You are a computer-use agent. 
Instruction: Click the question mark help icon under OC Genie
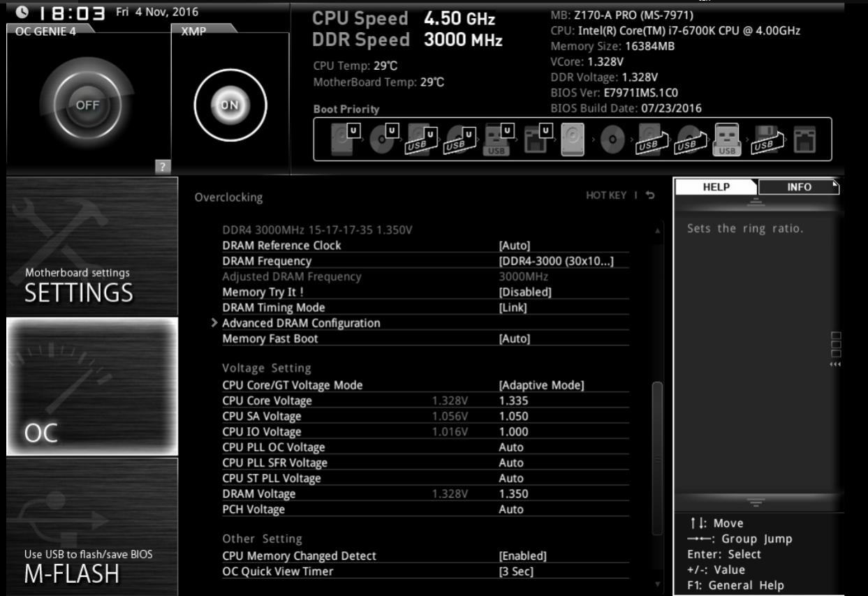tap(163, 166)
